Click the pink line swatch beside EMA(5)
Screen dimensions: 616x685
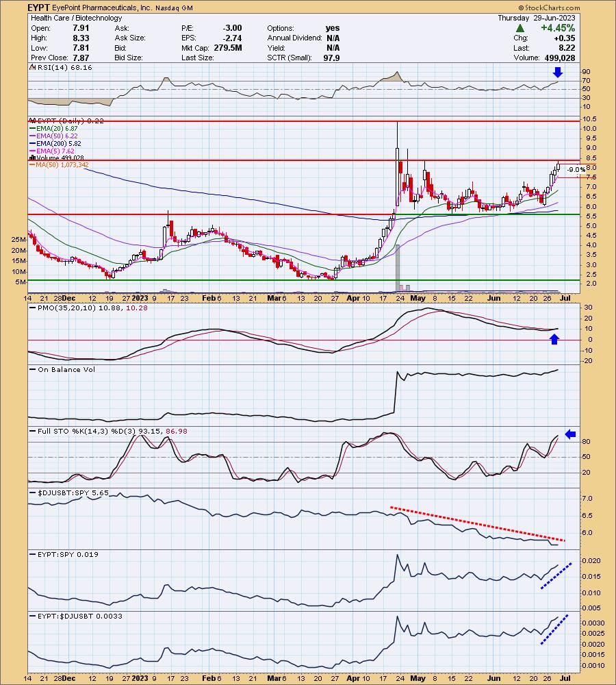[x=33, y=151]
